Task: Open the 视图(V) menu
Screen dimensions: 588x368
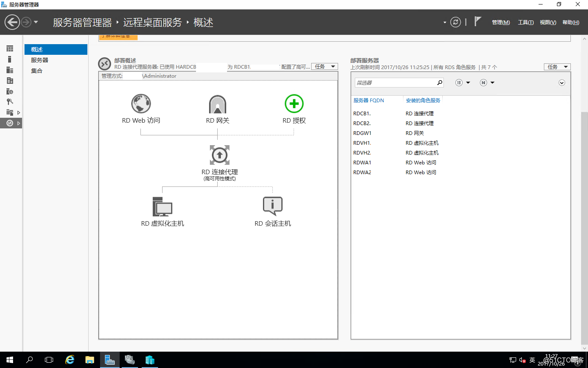Action: click(548, 22)
